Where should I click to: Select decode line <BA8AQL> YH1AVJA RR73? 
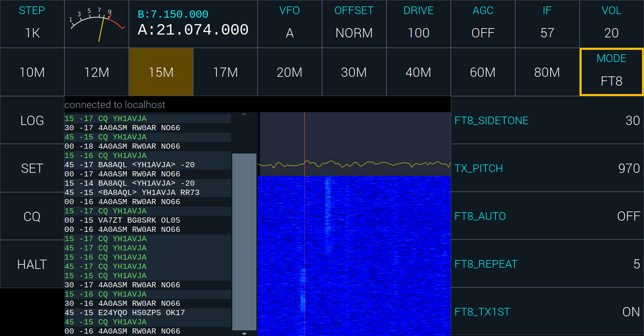(148, 193)
